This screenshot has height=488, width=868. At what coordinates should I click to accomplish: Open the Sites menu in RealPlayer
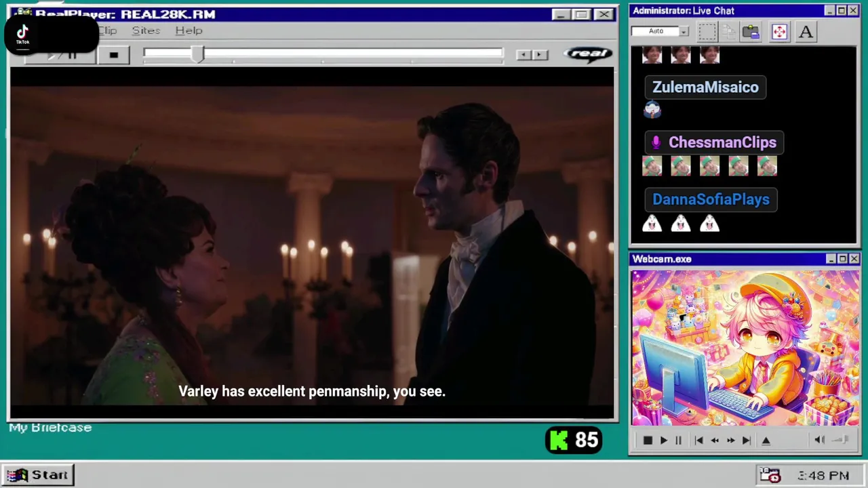[146, 30]
